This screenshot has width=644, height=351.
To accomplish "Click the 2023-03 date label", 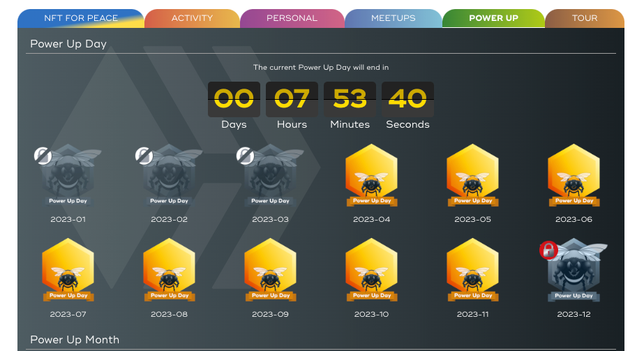I will coord(270,220).
